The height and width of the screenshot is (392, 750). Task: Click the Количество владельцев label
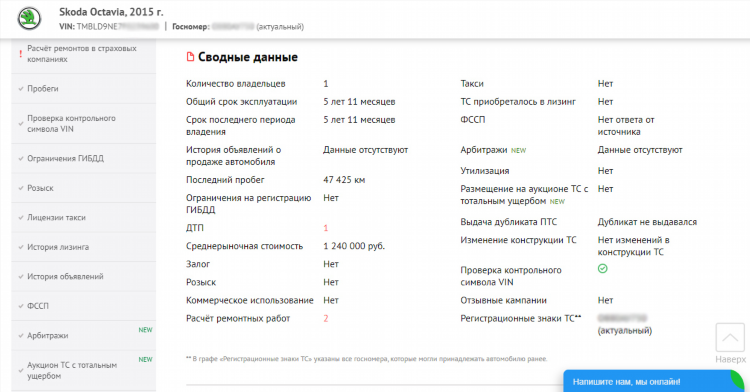tap(236, 84)
